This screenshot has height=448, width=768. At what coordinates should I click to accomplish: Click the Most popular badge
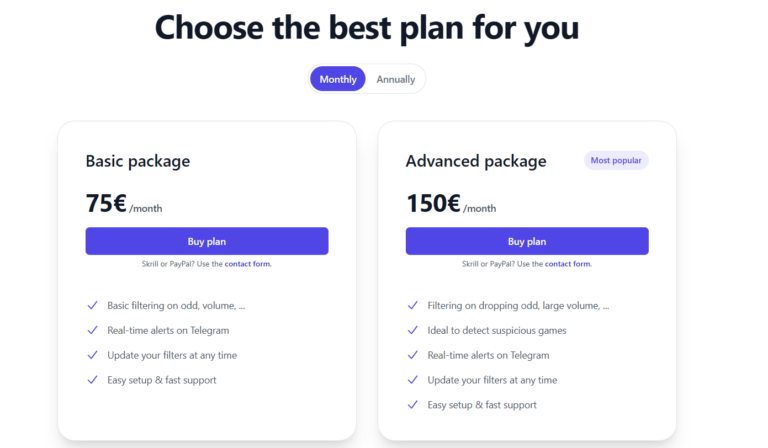point(616,160)
